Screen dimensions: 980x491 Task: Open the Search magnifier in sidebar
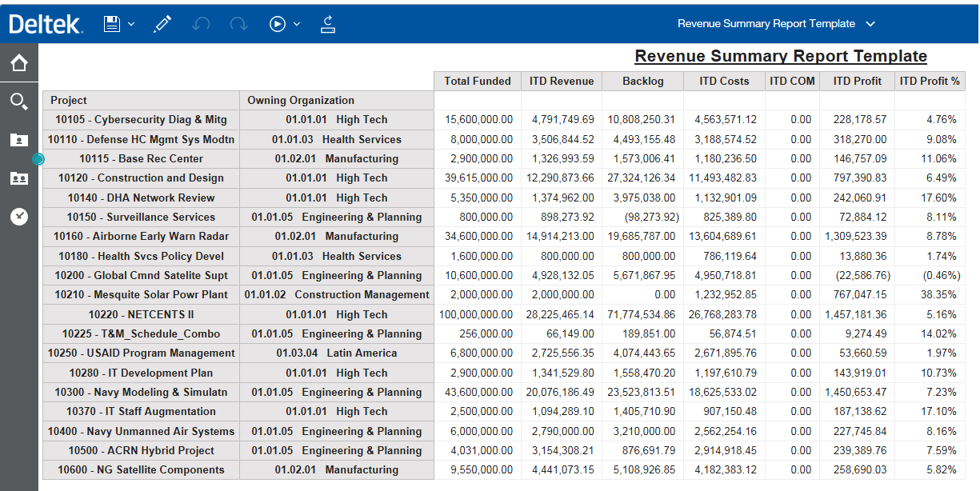(x=19, y=102)
